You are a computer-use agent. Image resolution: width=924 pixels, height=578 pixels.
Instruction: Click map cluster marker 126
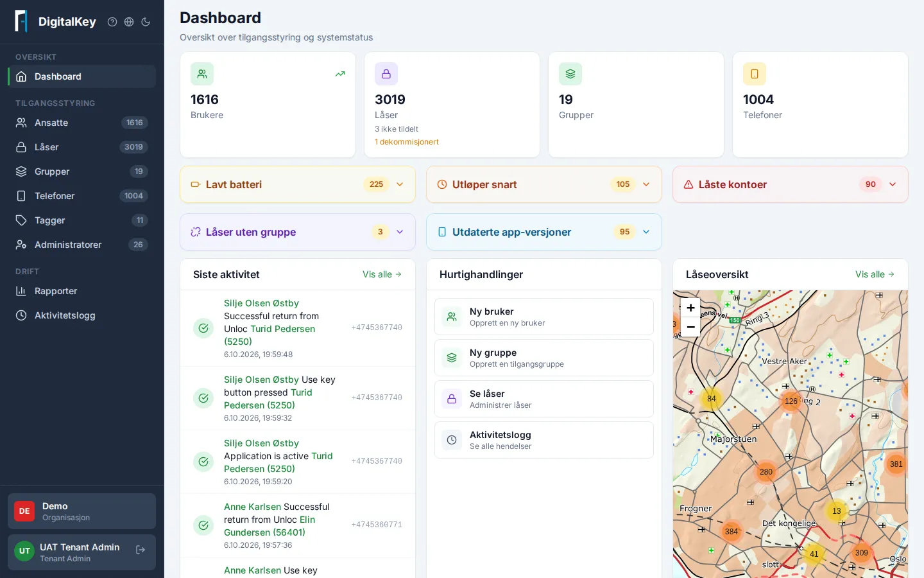791,401
